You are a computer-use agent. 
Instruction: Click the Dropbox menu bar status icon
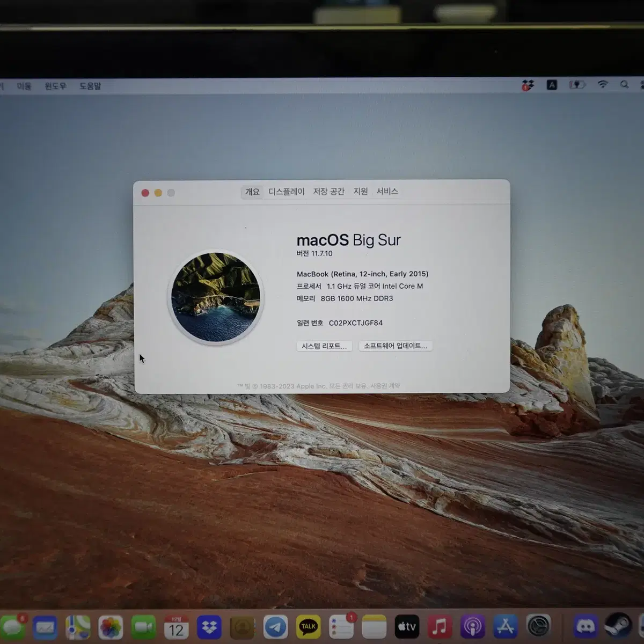point(528,85)
